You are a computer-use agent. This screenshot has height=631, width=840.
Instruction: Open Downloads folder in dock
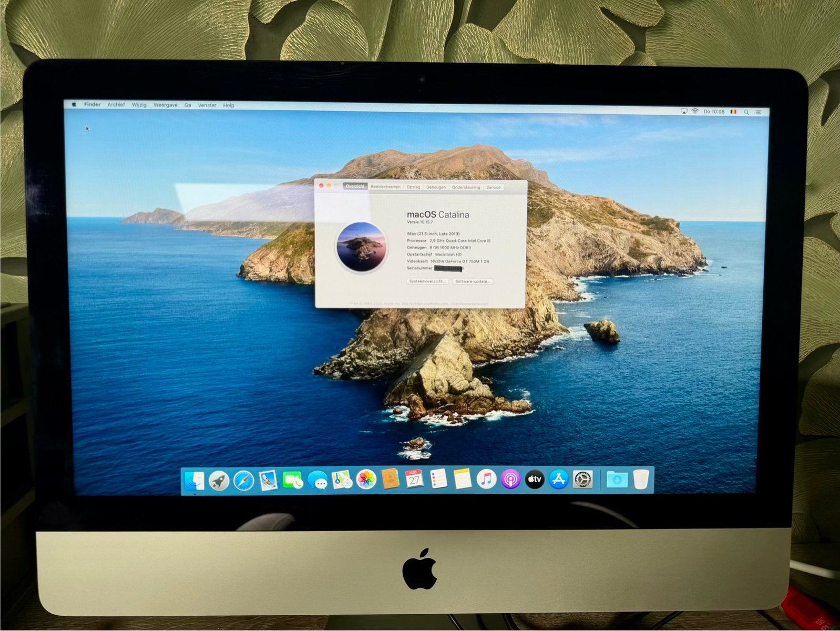coord(617,479)
